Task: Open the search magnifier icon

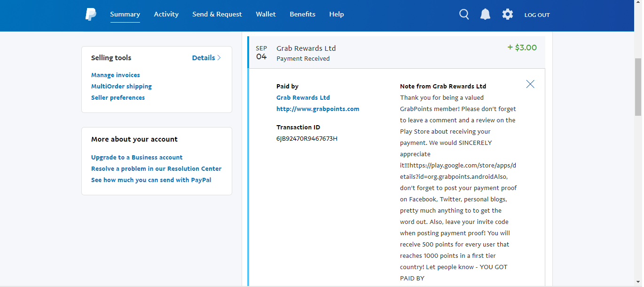Action: (464, 15)
